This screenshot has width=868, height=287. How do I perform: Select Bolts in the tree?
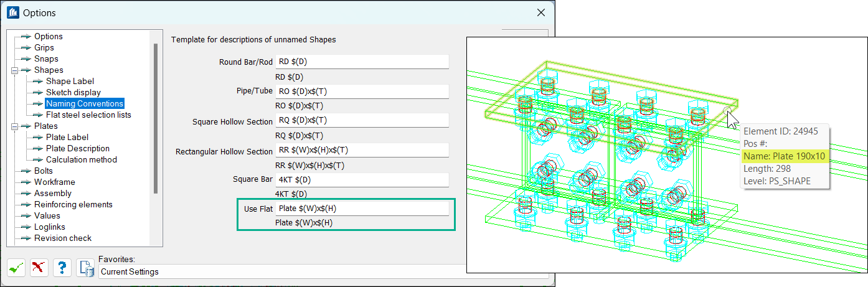44,171
